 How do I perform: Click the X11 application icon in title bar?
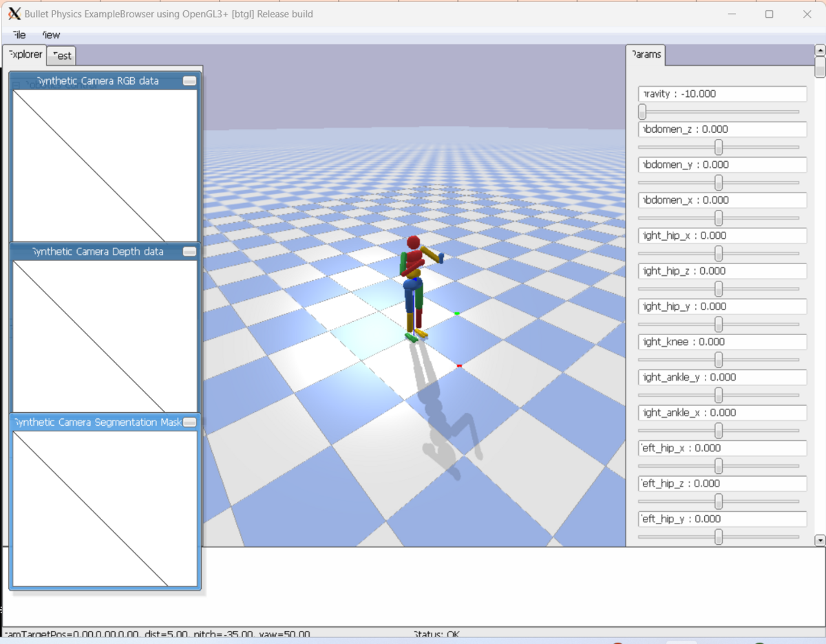(x=14, y=14)
